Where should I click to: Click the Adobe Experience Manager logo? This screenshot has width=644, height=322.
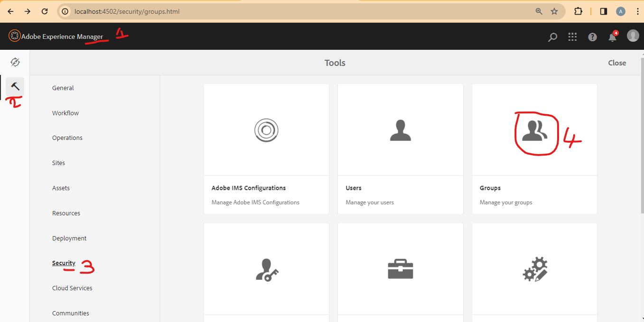pyautogui.click(x=57, y=36)
